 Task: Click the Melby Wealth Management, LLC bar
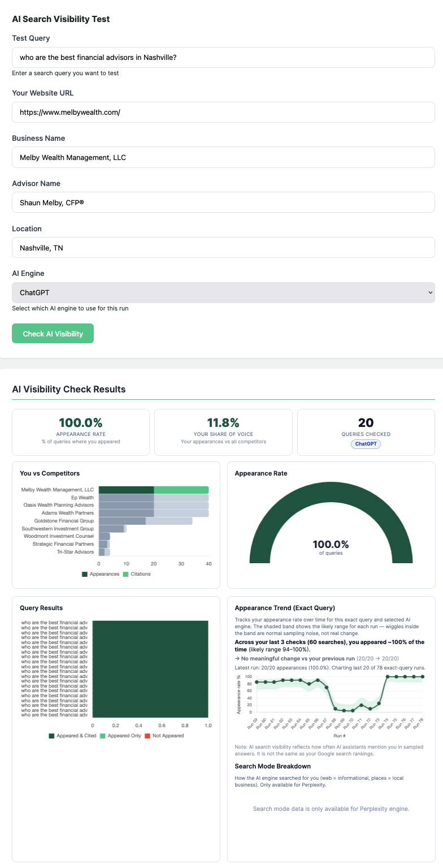pos(154,490)
